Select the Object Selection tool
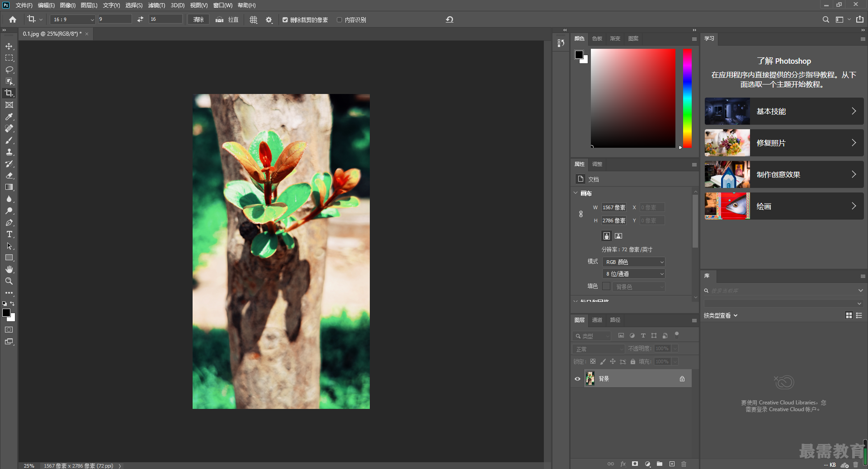 click(9, 81)
